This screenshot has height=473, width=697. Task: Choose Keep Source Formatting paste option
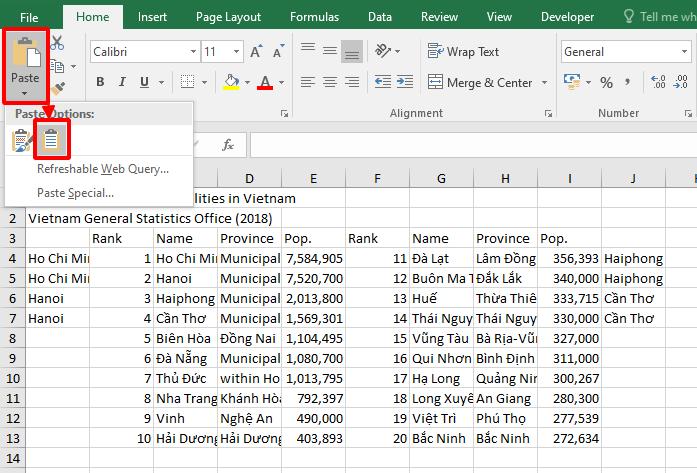coord(21,140)
